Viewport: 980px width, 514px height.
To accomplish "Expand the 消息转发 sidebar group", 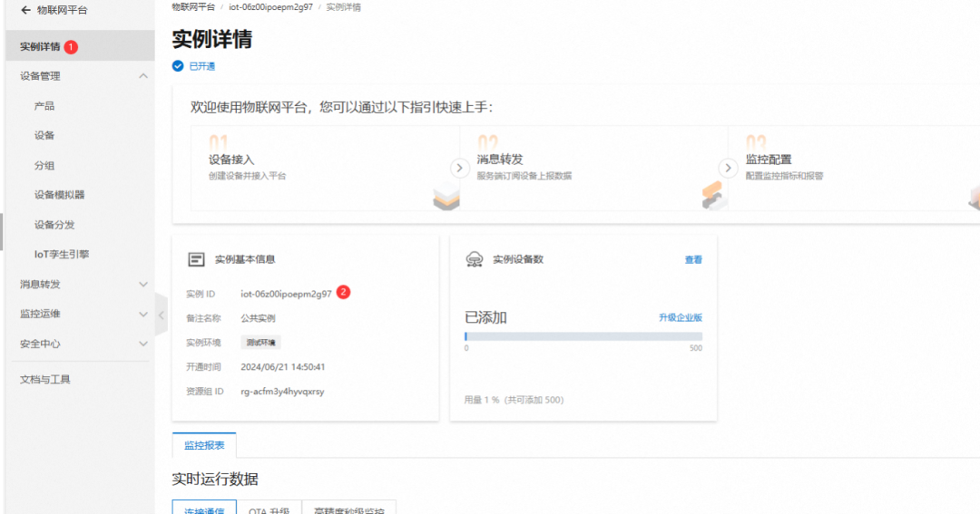I will click(x=143, y=284).
